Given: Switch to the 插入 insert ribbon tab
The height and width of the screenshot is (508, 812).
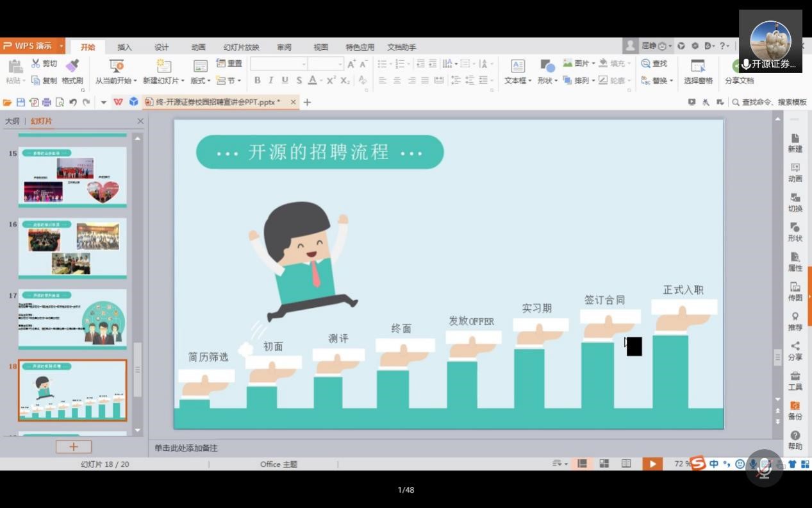Looking at the screenshot, I should tap(124, 47).
